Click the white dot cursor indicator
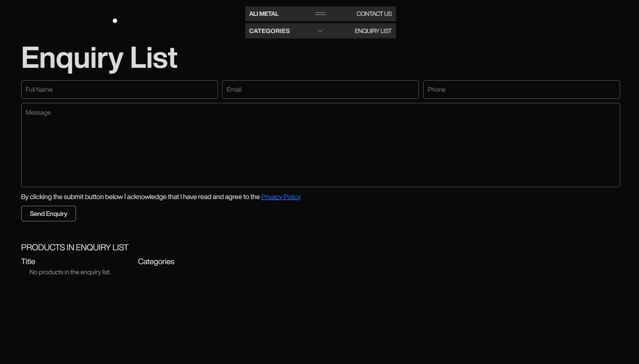Image resolution: width=639 pixels, height=364 pixels. [x=115, y=21]
